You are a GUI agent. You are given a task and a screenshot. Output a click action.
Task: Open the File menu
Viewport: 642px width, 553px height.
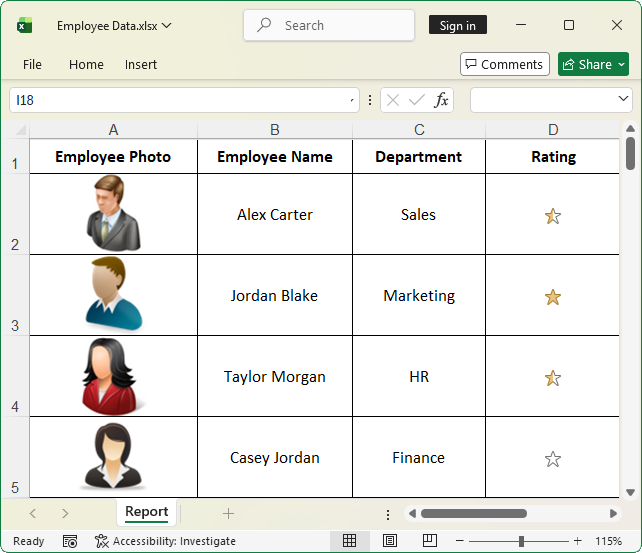pos(32,64)
